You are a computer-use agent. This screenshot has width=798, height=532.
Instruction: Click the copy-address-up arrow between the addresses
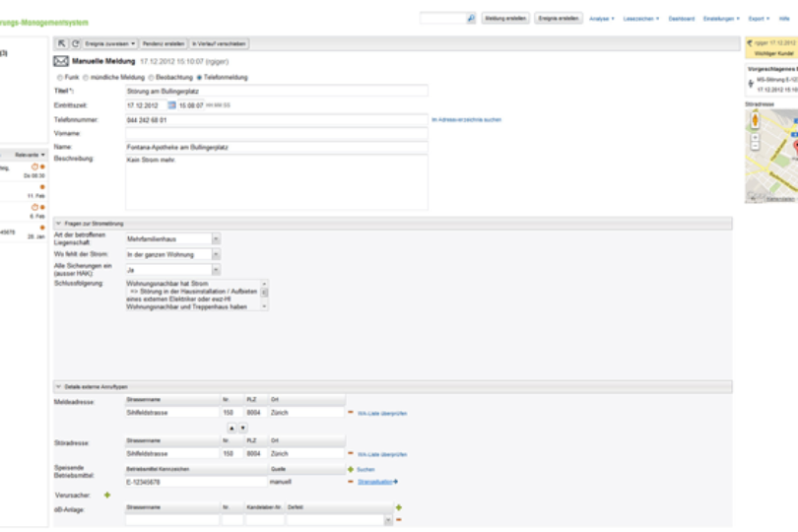233,428
